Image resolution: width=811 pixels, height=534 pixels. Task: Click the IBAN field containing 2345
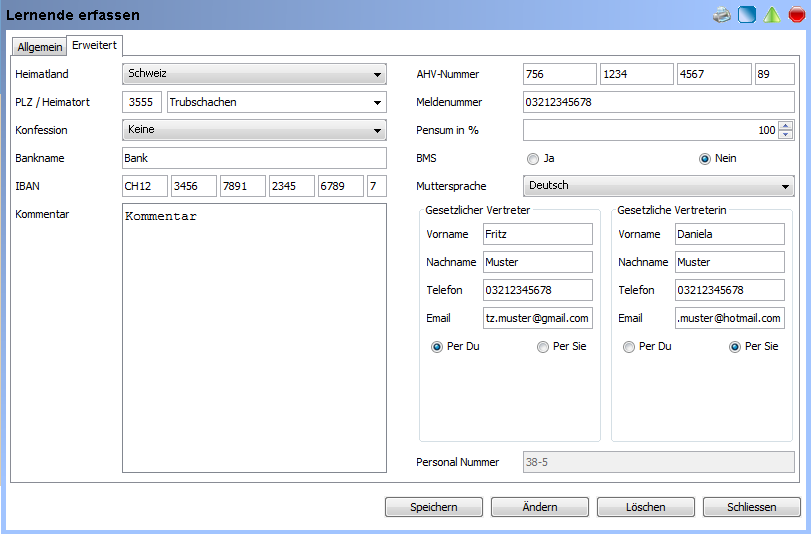click(x=292, y=186)
